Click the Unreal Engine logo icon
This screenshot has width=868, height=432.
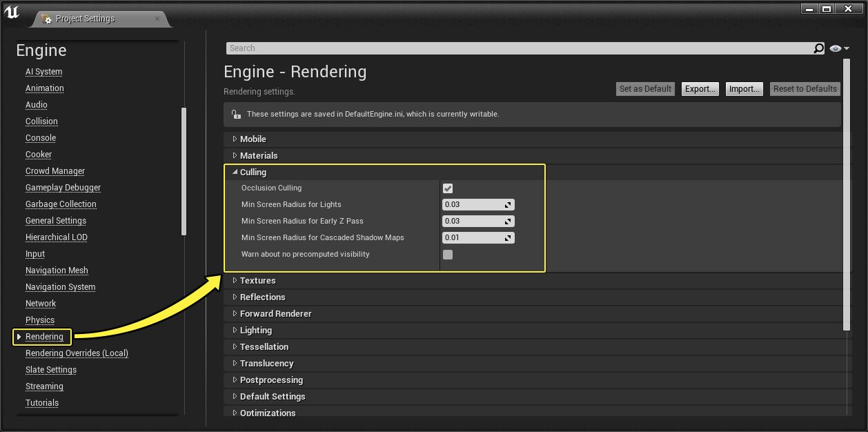click(x=12, y=12)
